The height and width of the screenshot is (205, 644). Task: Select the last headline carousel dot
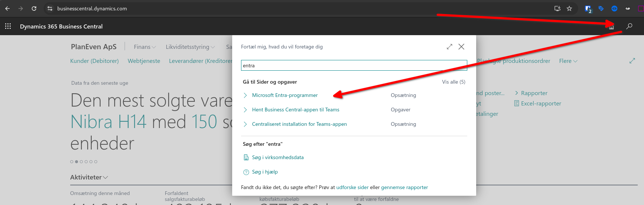pyautogui.click(x=96, y=162)
